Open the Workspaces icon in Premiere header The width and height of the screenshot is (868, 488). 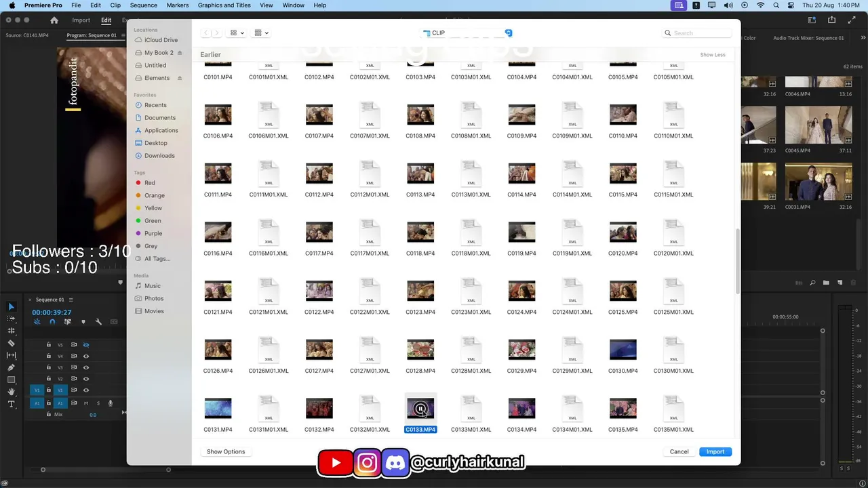pyautogui.click(x=812, y=20)
